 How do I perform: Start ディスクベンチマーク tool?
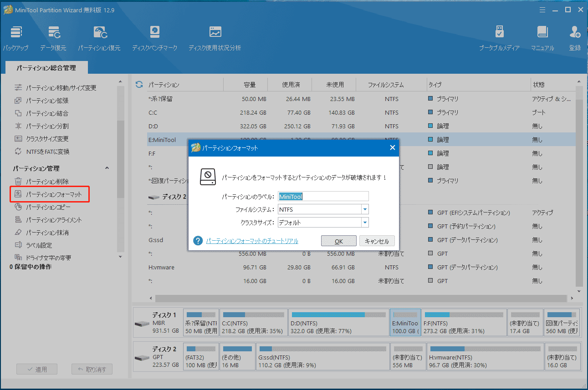[x=155, y=38]
